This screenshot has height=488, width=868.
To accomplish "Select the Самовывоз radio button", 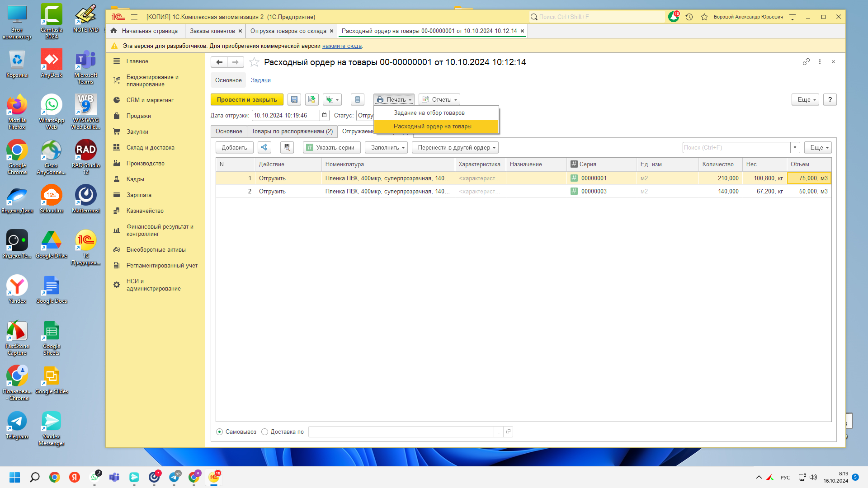I will (220, 432).
